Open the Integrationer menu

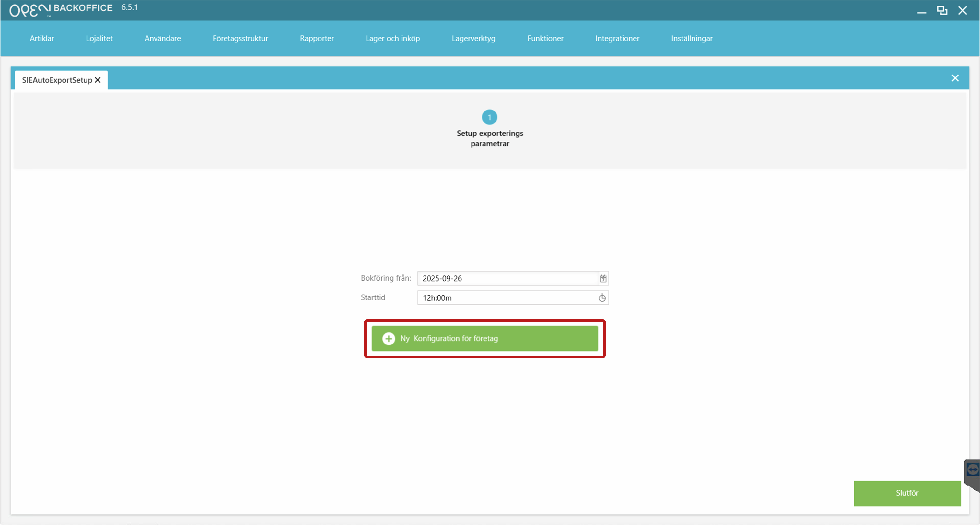tap(617, 39)
